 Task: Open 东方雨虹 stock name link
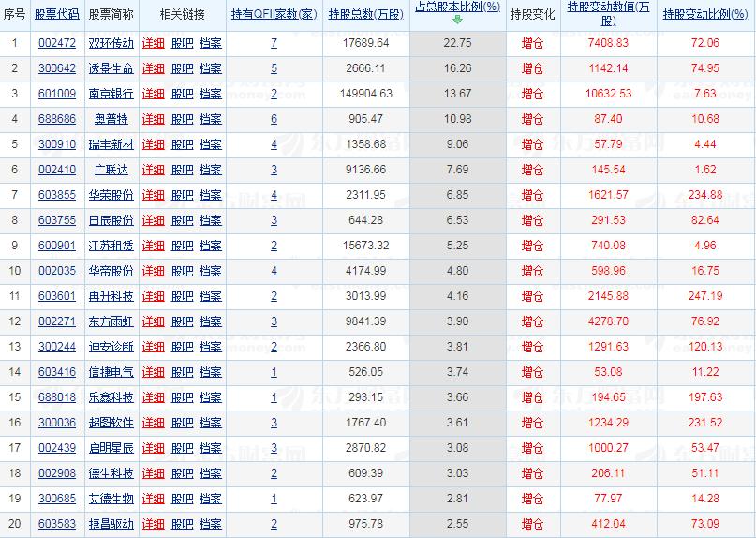click(x=111, y=321)
